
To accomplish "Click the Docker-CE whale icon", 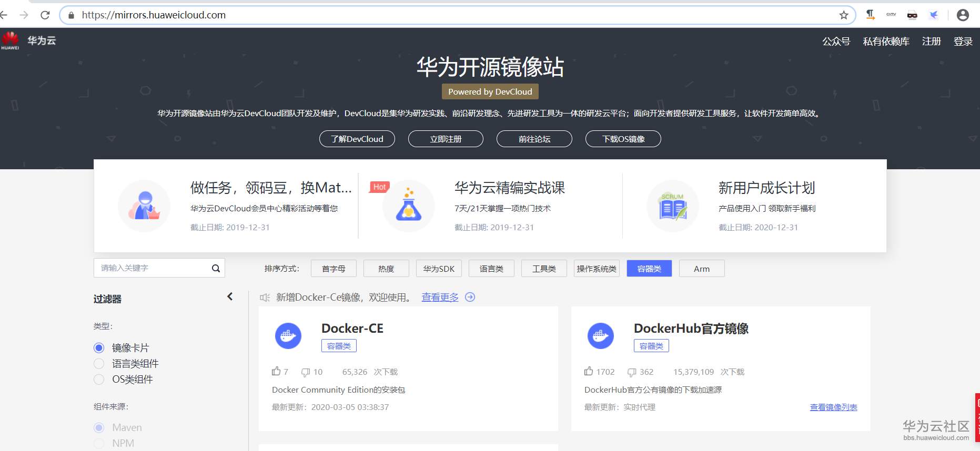I will [288, 335].
